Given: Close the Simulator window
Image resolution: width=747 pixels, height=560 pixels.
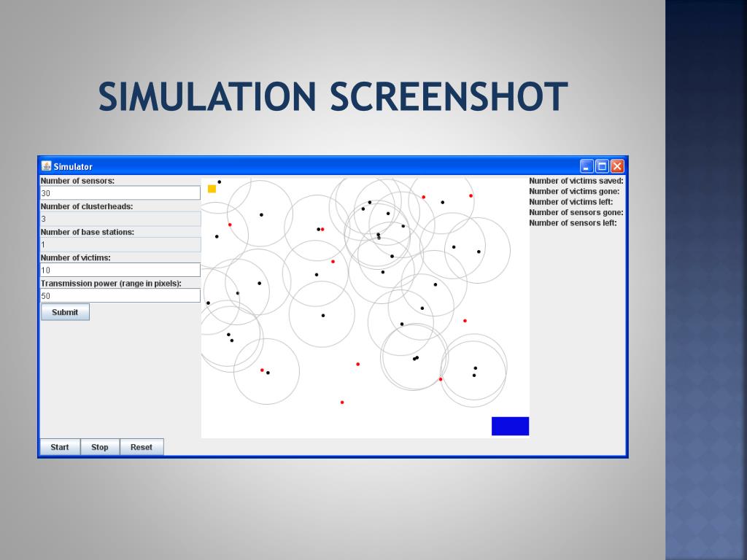Looking at the screenshot, I should click(617, 166).
